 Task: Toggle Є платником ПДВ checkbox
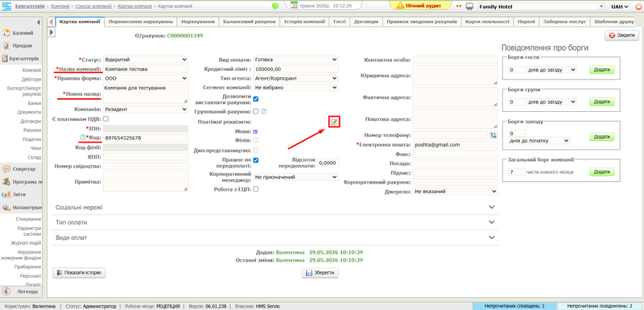105,118
